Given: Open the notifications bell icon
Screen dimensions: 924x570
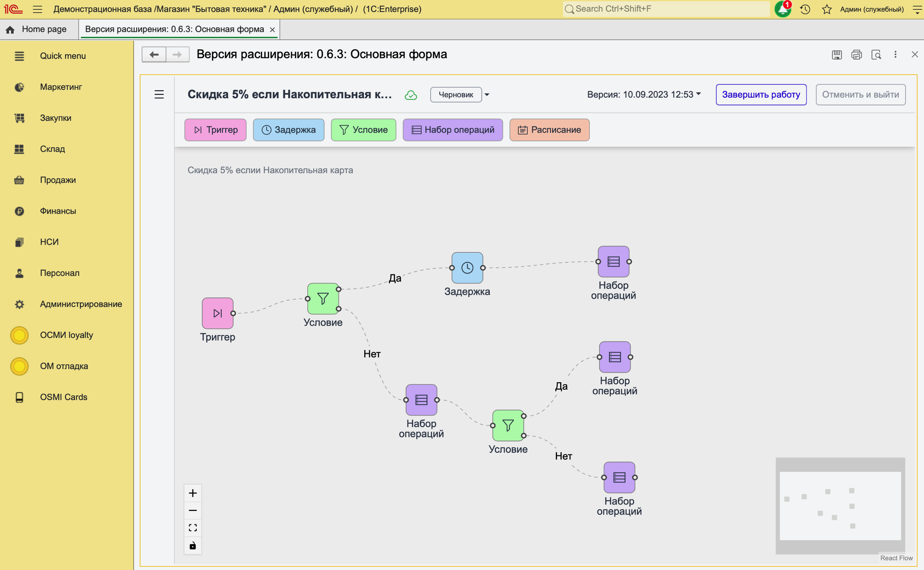Looking at the screenshot, I should pyautogui.click(x=783, y=9).
